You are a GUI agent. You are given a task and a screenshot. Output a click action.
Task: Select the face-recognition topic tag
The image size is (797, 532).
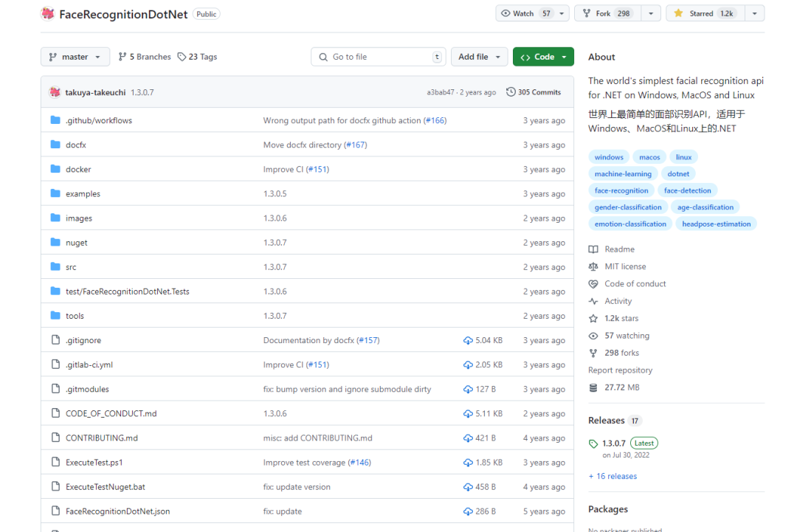point(621,190)
